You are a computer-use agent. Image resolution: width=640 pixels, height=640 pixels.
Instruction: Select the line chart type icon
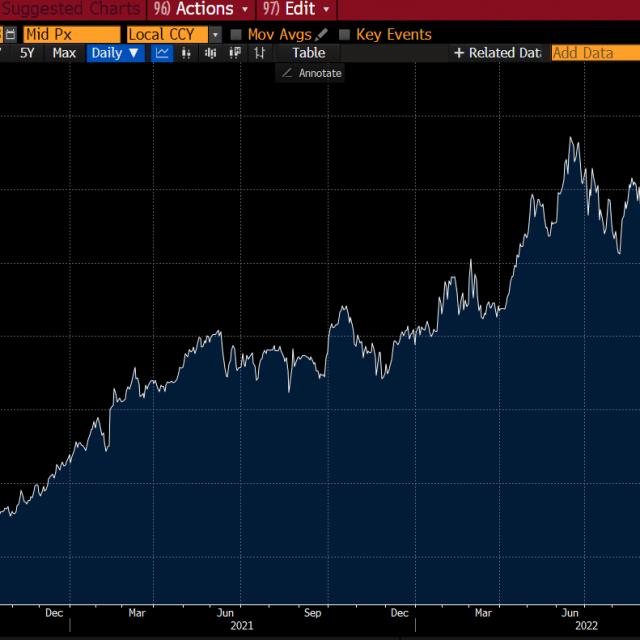tap(162, 53)
